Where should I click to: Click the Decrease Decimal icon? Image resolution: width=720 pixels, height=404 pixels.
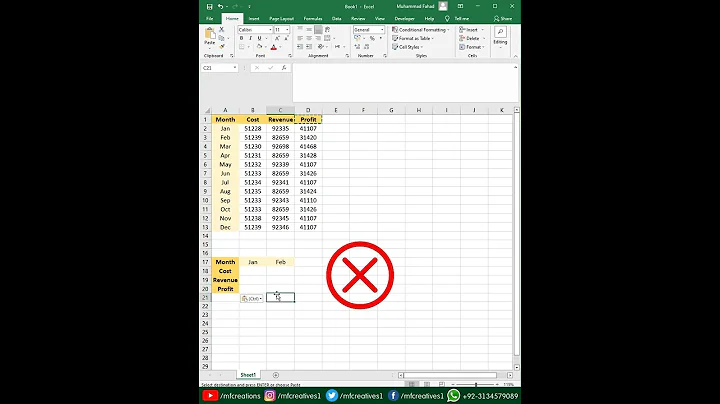click(366, 47)
